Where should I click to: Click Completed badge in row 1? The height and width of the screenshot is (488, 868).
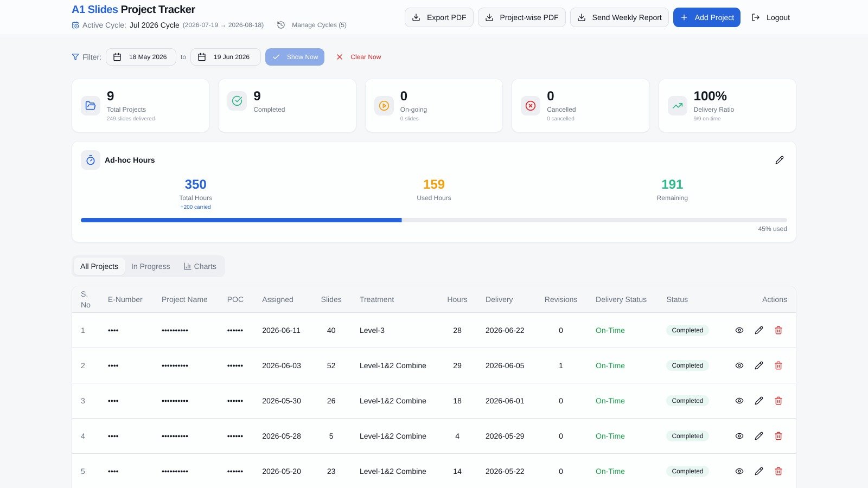coord(687,330)
